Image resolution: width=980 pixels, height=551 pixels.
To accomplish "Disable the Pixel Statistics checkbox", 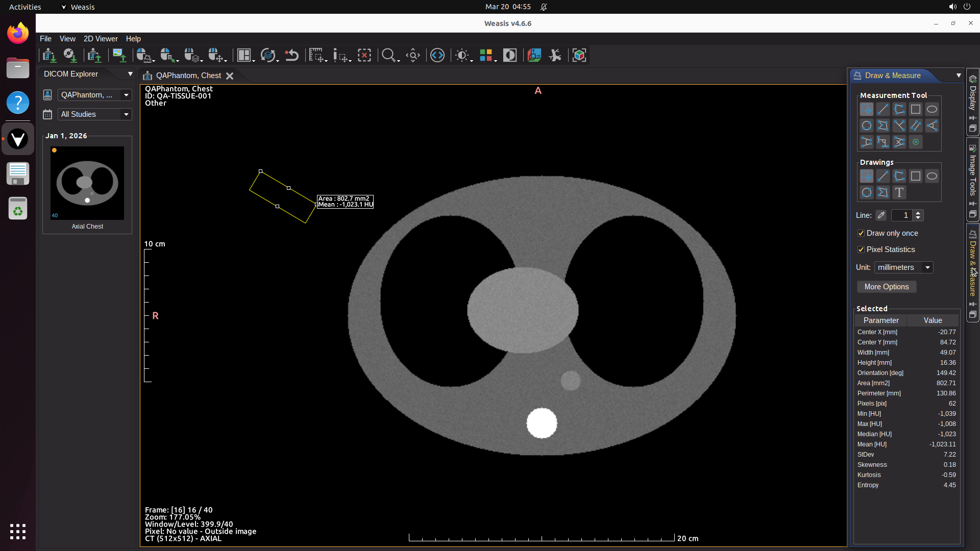I will (x=861, y=249).
